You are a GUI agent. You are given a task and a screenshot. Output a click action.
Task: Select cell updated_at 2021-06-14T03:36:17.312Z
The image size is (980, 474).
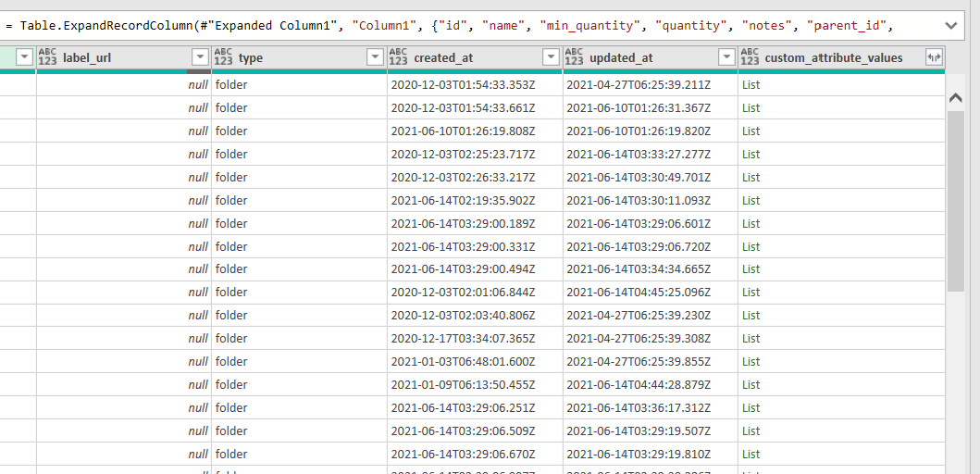(651, 407)
